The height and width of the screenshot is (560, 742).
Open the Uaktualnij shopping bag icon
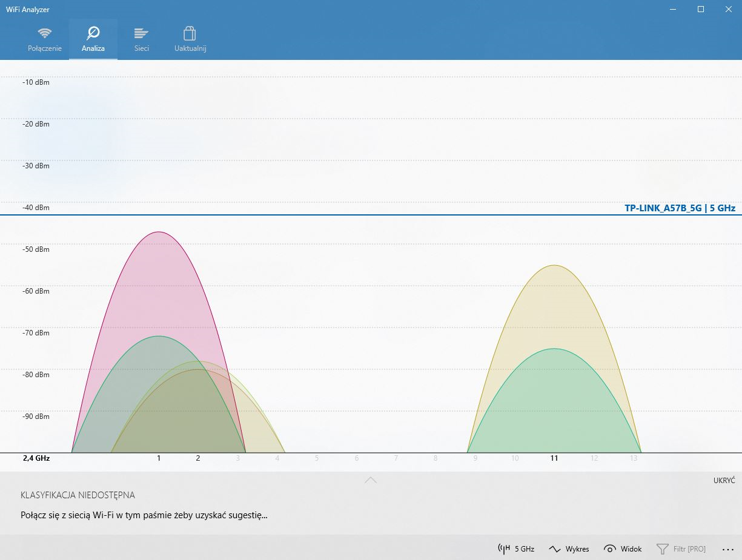(190, 33)
